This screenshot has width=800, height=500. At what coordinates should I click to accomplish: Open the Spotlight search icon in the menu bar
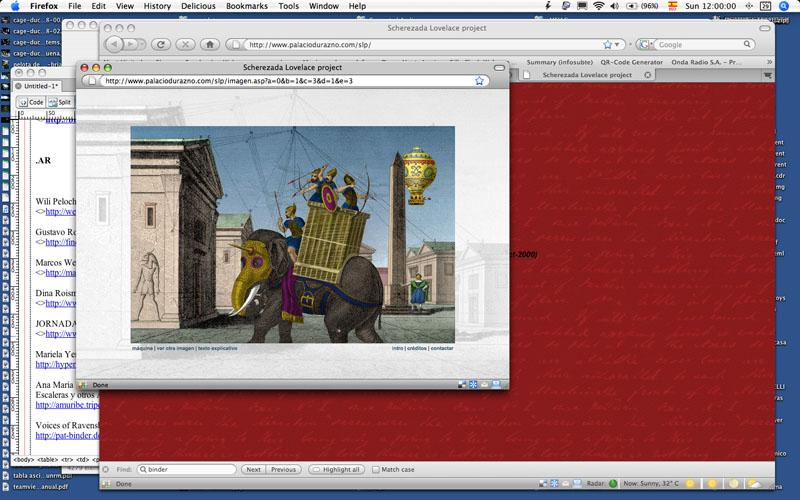click(x=786, y=6)
